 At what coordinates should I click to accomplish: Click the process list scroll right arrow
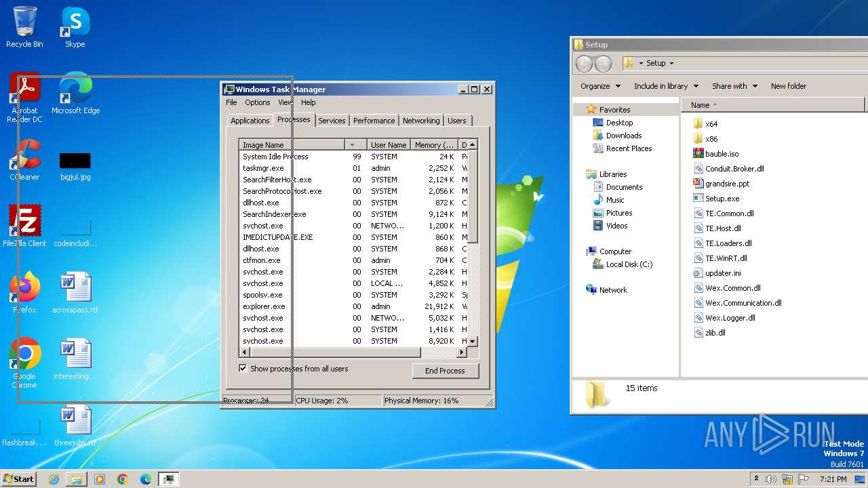[x=462, y=352]
